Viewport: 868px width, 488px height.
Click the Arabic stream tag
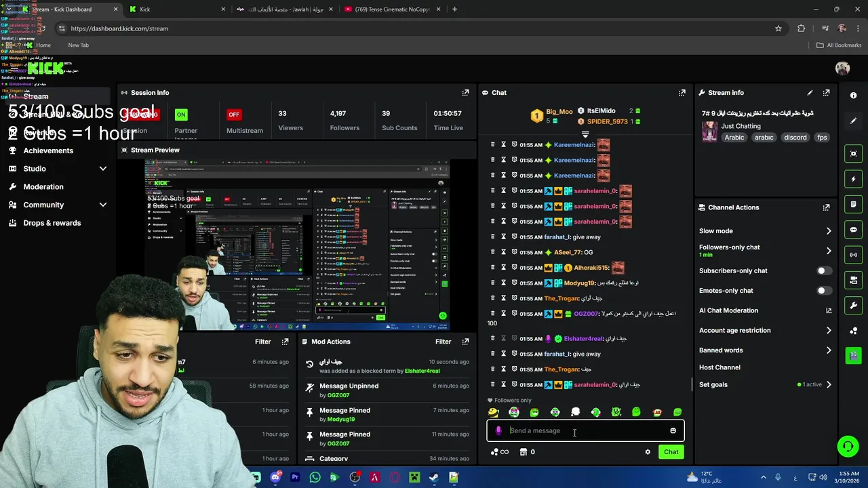pos(734,138)
